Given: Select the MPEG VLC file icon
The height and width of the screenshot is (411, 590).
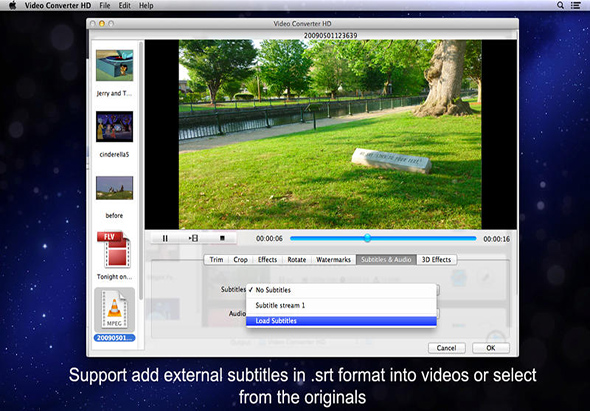Looking at the screenshot, I should pos(114,309).
